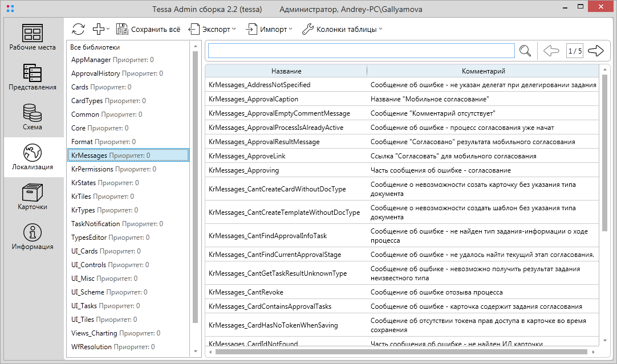
Task: Select the KrPermissions library
Action: pos(113,169)
